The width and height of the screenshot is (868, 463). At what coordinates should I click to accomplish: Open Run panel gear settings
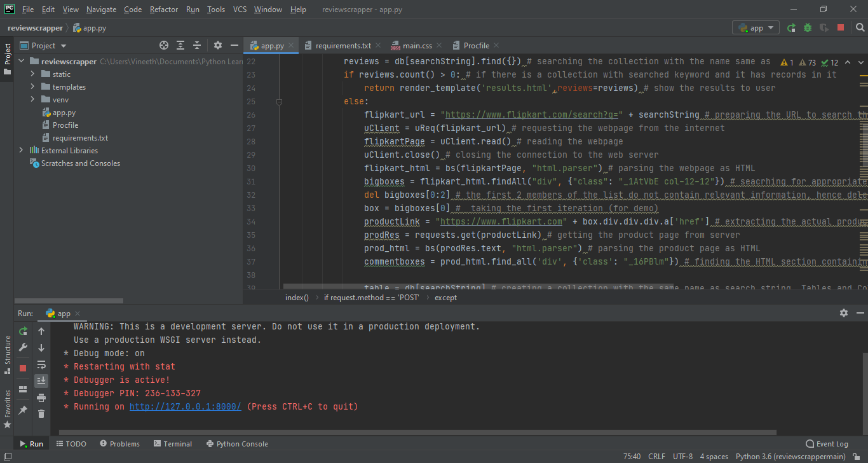[844, 313]
